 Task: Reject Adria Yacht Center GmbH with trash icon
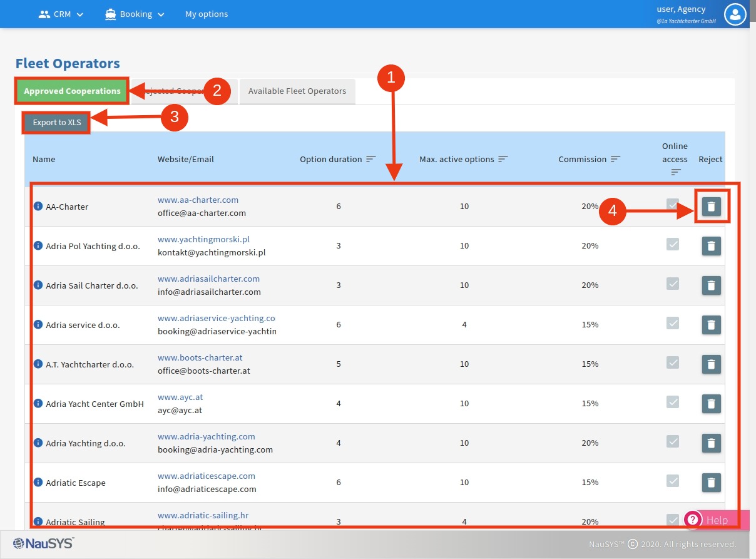(711, 404)
